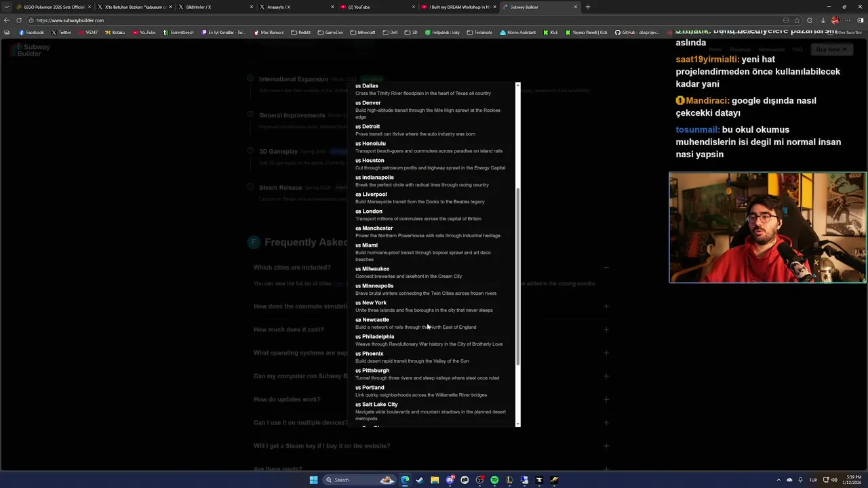Screen dimensions: 868x488
Task: Open the Teslamate bookmarks folder
Action: click(x=479, y=32)
